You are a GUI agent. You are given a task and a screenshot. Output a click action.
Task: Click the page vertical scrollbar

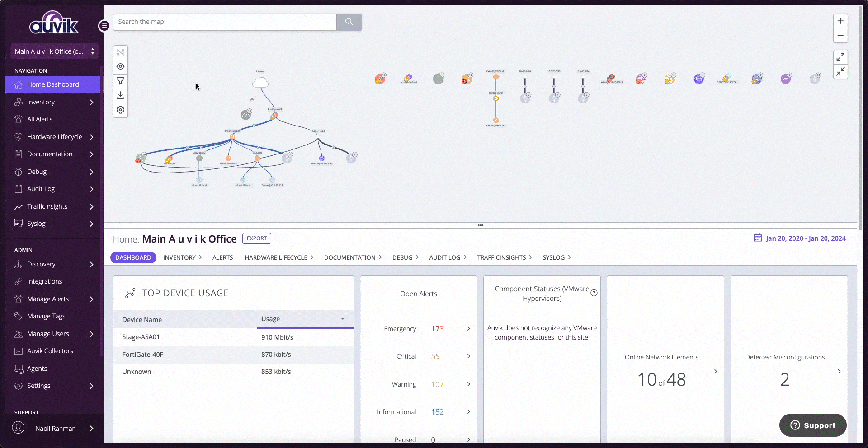(860, 117)
